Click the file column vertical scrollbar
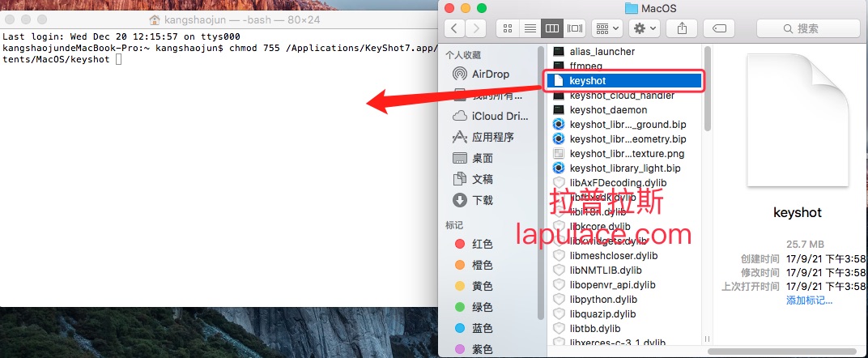 pyautogui.click(x=707, y=88)
